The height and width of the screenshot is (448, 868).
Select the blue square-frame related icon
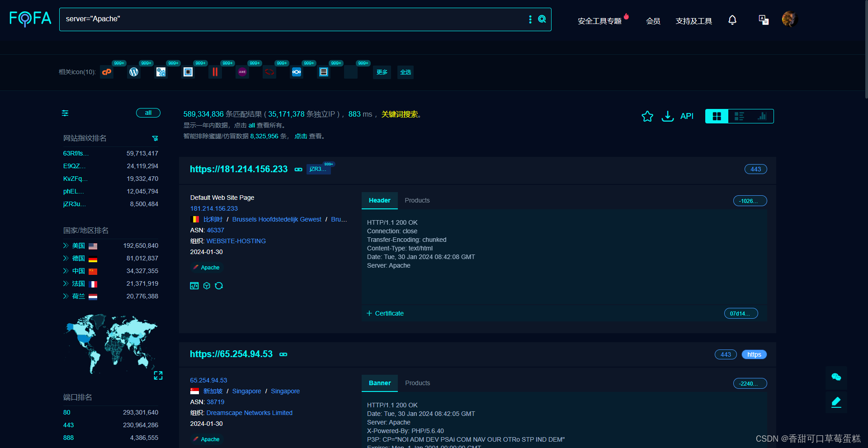click(188, 72)
